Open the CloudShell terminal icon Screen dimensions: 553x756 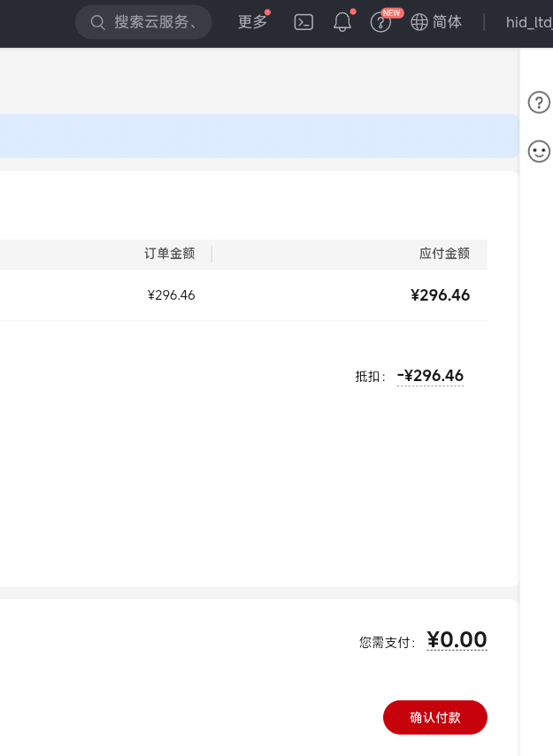(303, 22)
